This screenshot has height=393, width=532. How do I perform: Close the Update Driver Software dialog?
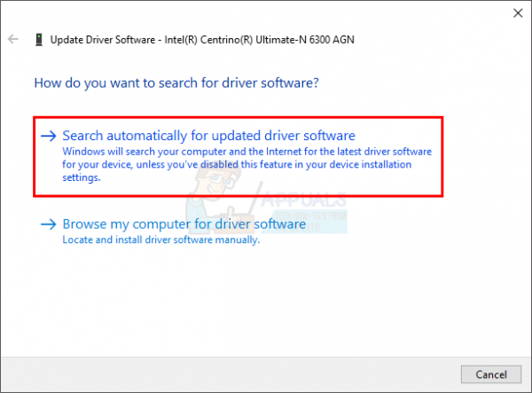(x=518, y=13)
